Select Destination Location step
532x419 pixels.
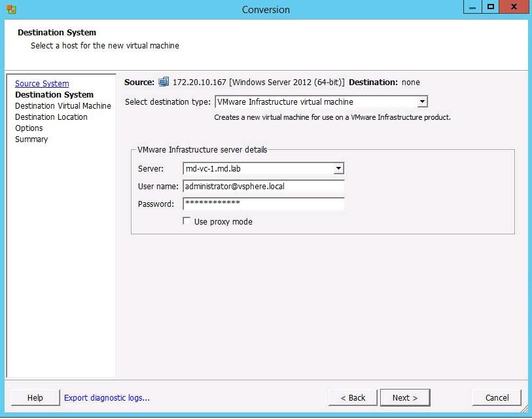click(x=51, y=117)
